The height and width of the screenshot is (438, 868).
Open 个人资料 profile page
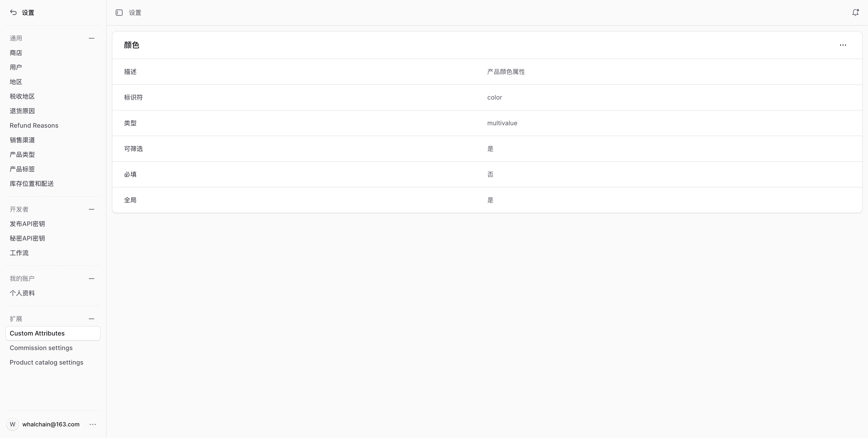click(22, 293)
